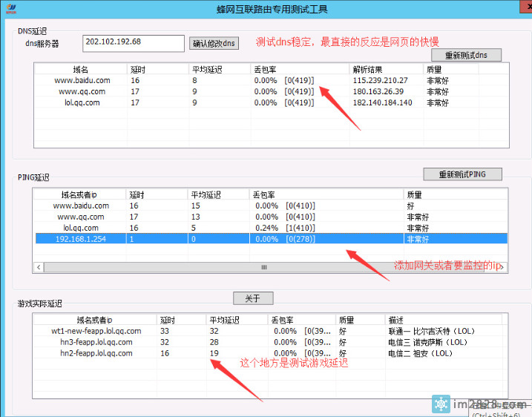The image size is (532, 417).
Task: Click the 重新测试dns button
Action: [466, 56]
